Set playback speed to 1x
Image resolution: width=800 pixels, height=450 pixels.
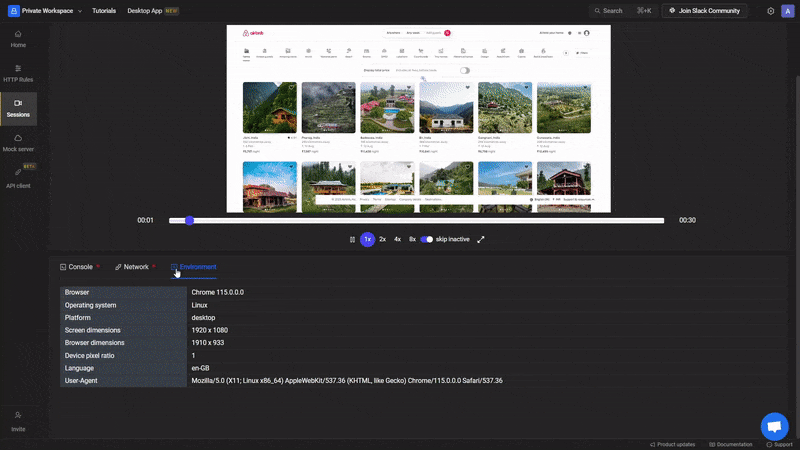[x=367, y=239]
